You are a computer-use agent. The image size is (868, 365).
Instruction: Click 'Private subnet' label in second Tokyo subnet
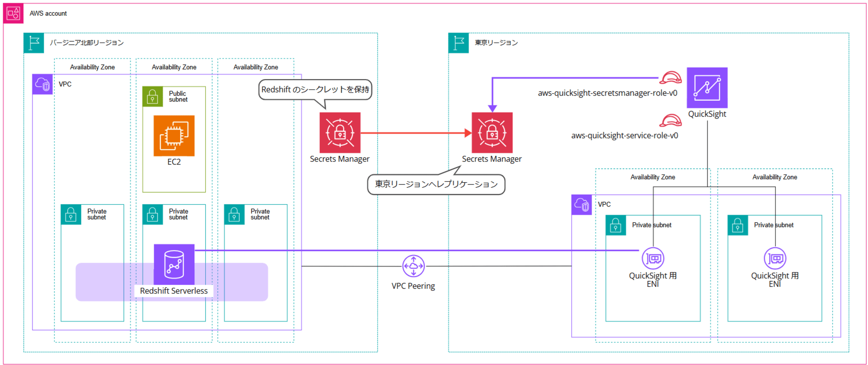[x=774, y=225]
